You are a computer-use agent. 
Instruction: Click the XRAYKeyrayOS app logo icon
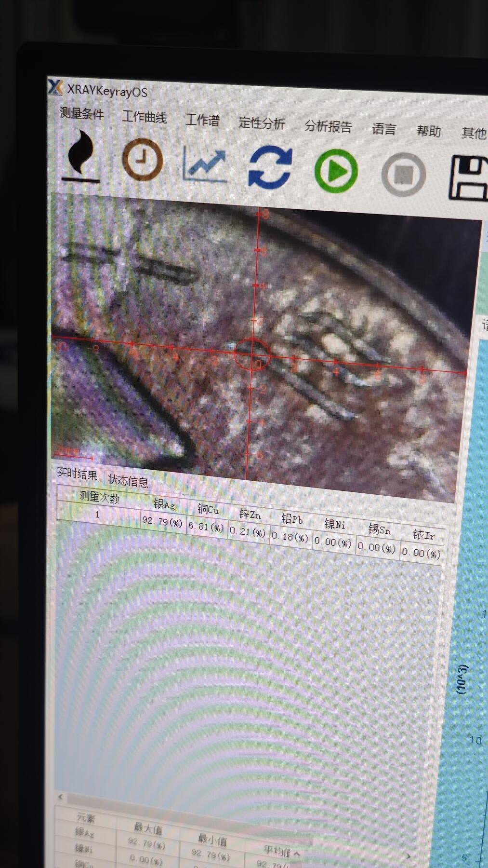(x=55, y=87)
